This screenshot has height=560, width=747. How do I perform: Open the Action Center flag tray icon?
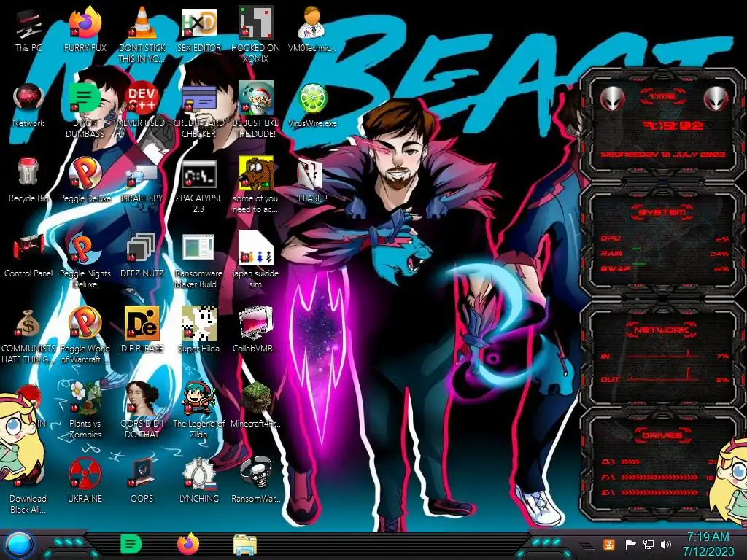point(630,544)
